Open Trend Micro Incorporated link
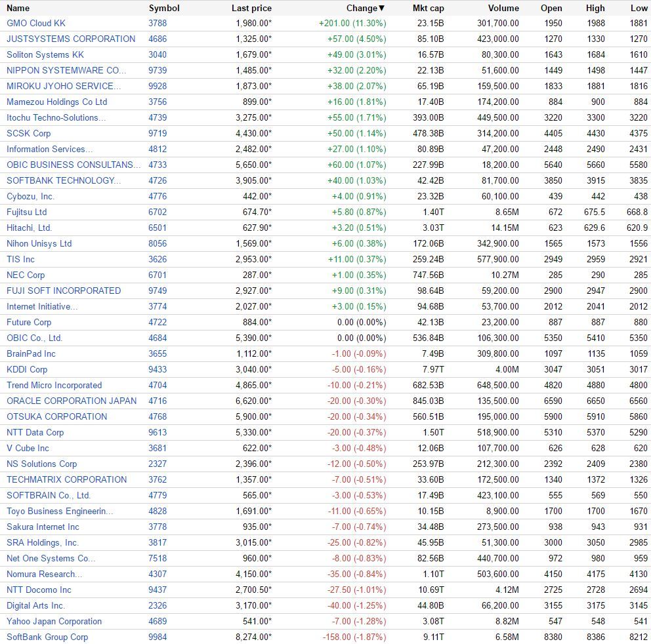The image size is (651, 644). (54, 386)
